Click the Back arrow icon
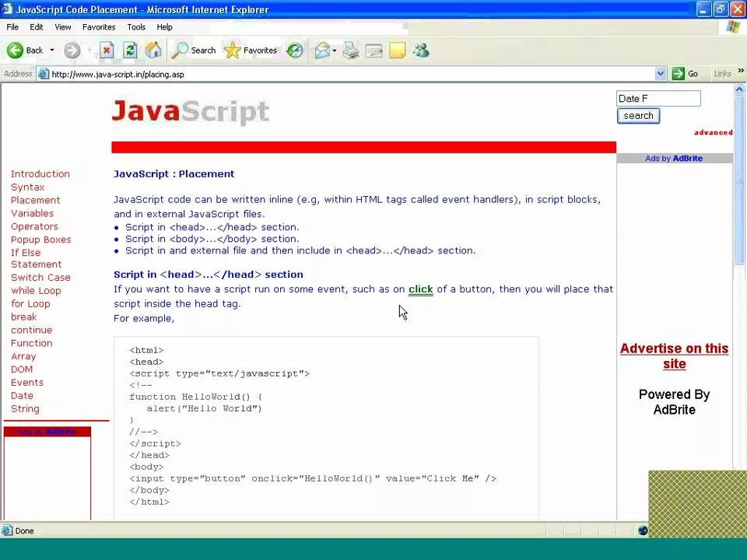This screenshot has height=560, width=747. tap(15, 50)
